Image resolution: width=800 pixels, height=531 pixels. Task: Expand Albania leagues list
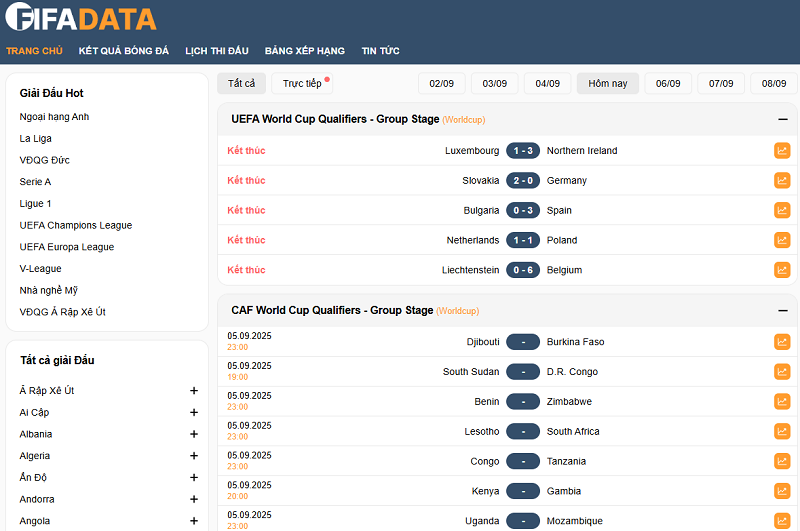pyautogui.click(x=194, y=434)
